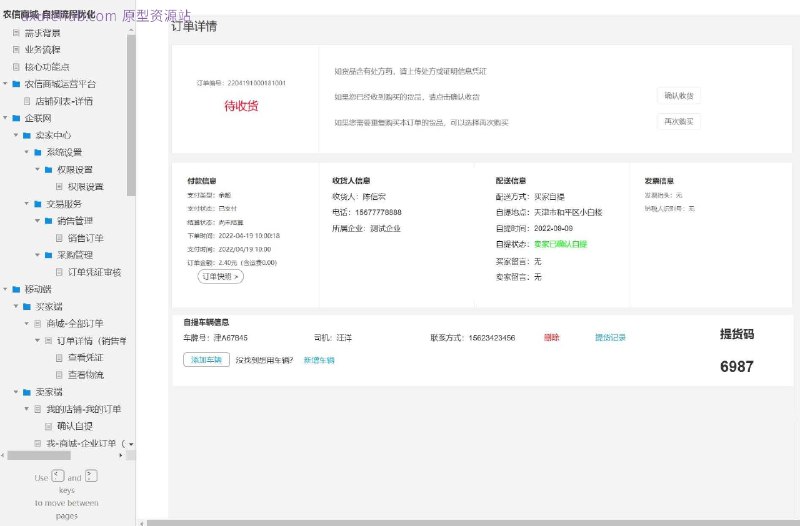
Task: Open the 销售订单 page
Action: (x=85, y=238)
